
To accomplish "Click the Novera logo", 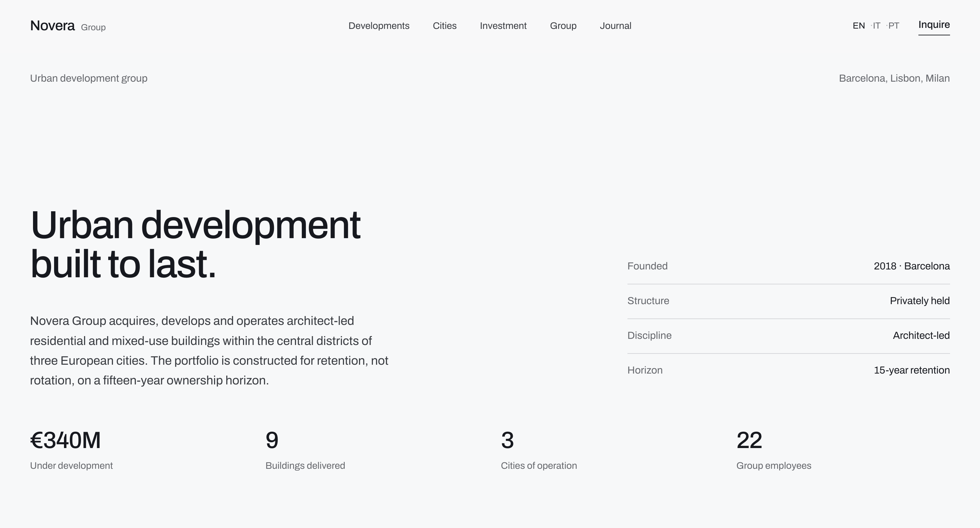I will pos(68,26).
